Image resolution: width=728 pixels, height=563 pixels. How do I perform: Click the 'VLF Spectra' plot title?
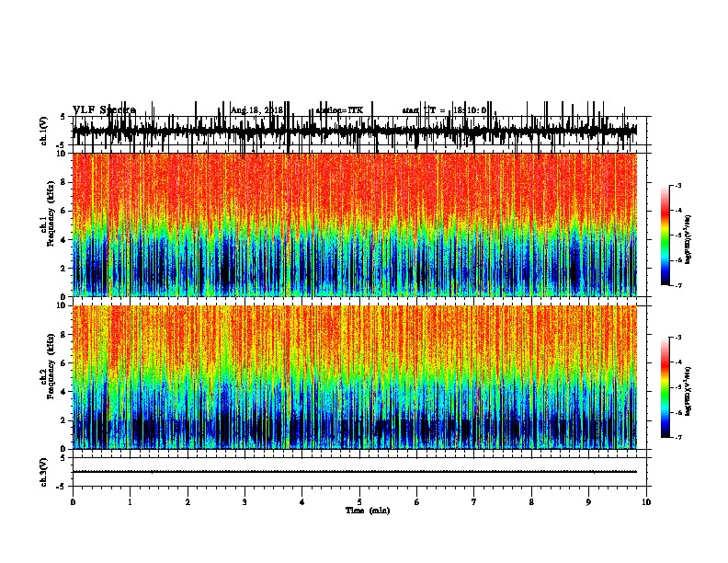point(104,110)
